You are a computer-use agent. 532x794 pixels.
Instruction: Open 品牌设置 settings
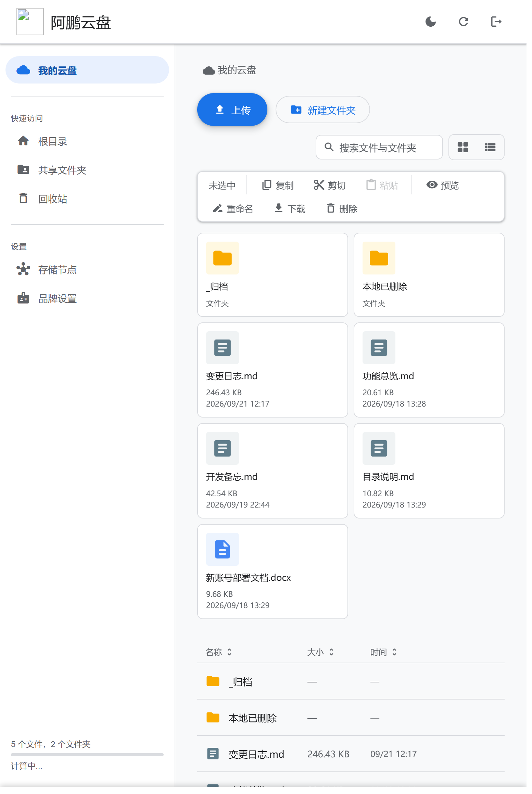(87, 298)
